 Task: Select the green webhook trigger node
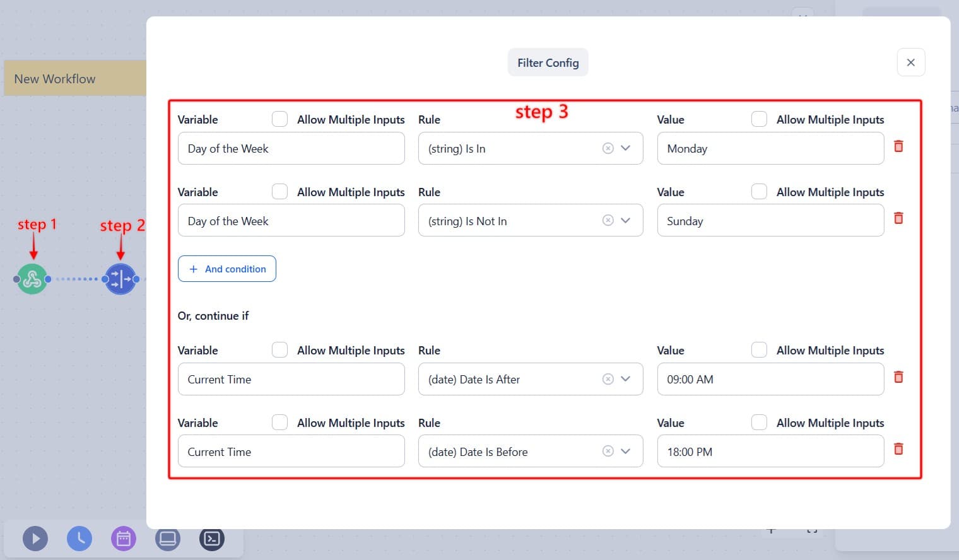click(32, 278)
